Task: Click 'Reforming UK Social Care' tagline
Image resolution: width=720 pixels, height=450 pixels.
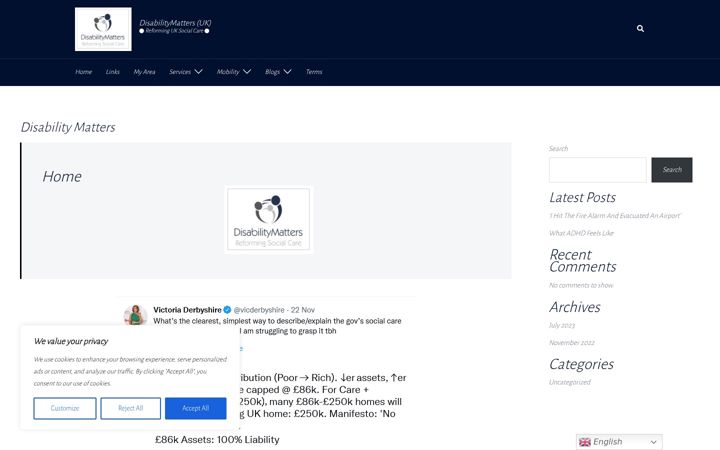Action: point(174,31)
